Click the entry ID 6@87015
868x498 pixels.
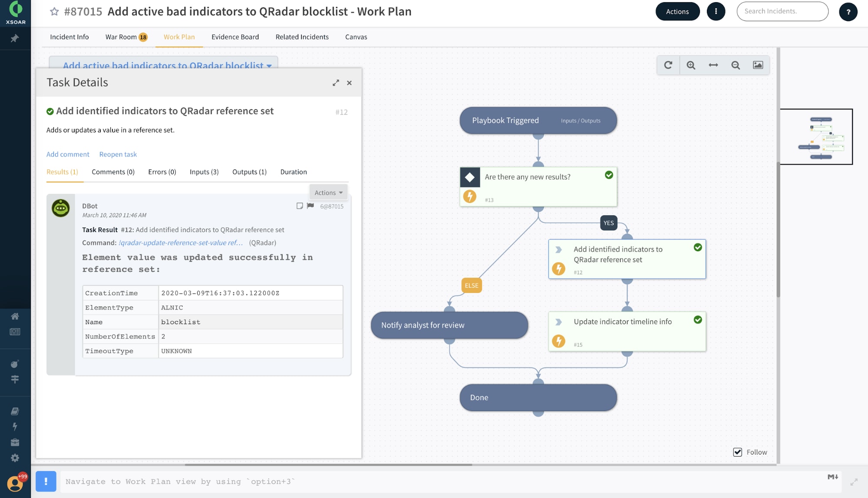pos(332,206)
